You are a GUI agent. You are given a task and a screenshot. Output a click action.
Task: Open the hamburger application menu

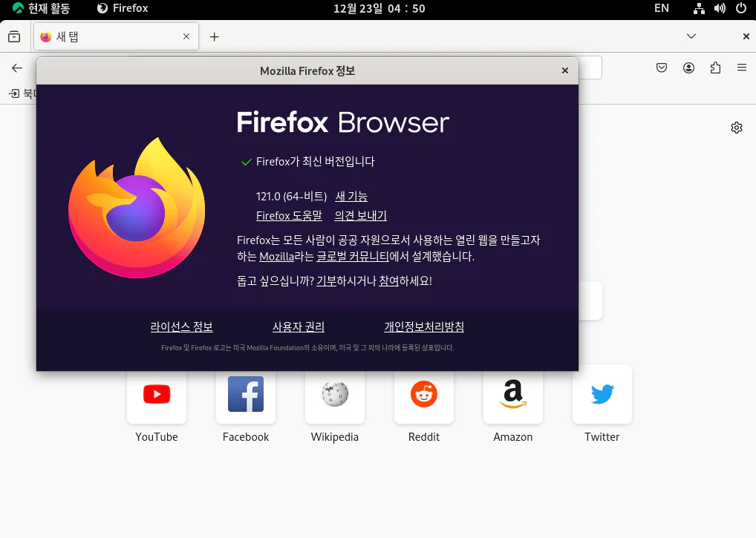click(x=742, y=68)
